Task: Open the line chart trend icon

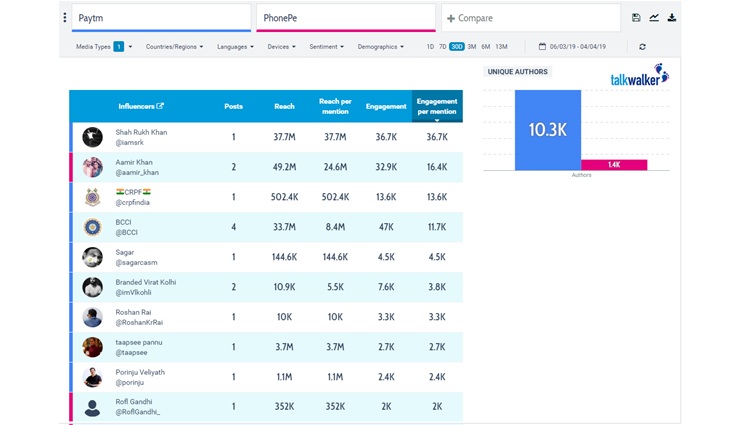Action: pyautogui.click(x=654, y=18)
